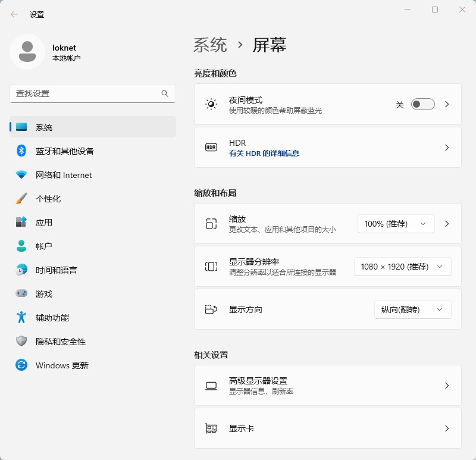Click the 个性化 paintbrush icon
This screenshot has width=476, height=460.
click(21, 198)
